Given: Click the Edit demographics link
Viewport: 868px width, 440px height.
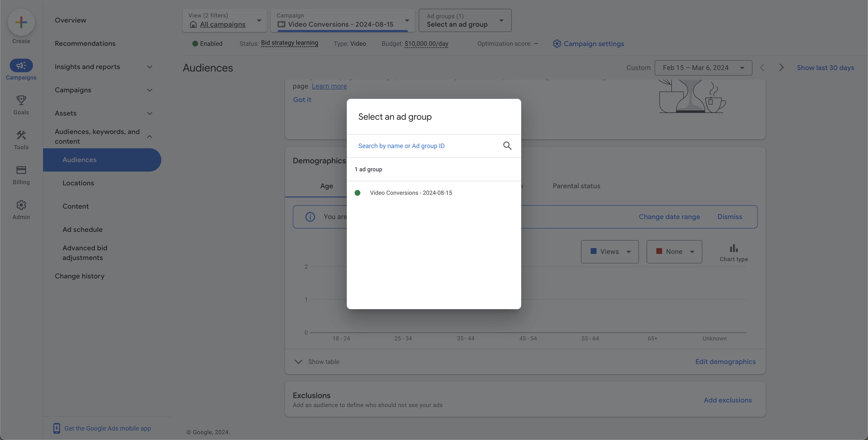Looking at the screenshot, I should tap(725, 362).
